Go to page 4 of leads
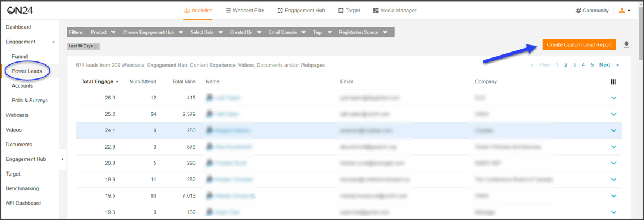This screenshot has width=644, height=220. (583, 65)
